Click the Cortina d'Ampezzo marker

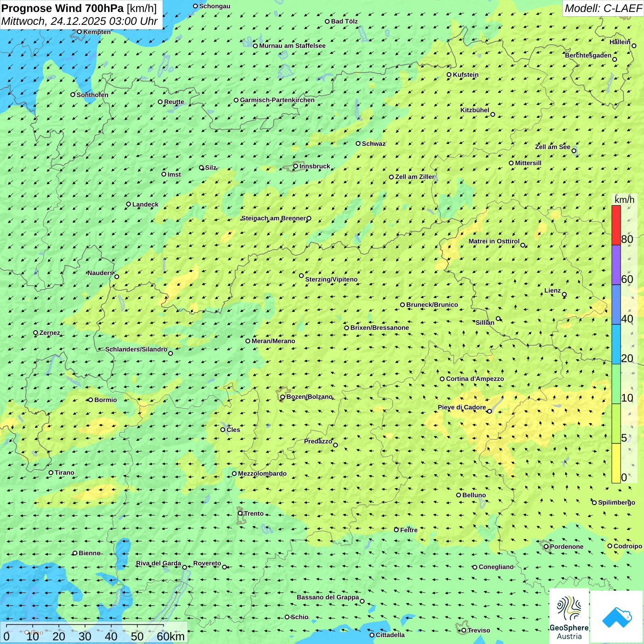[x=443, y=379]
